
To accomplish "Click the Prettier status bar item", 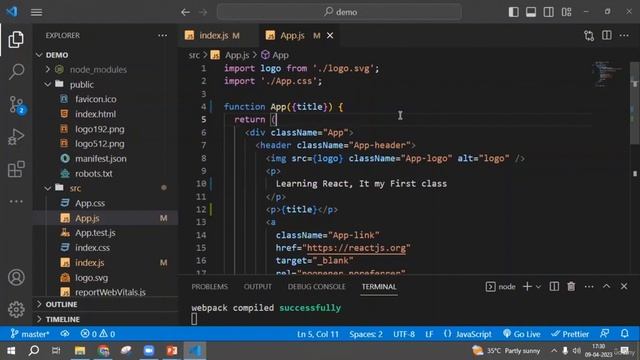I will click(570, 334).
